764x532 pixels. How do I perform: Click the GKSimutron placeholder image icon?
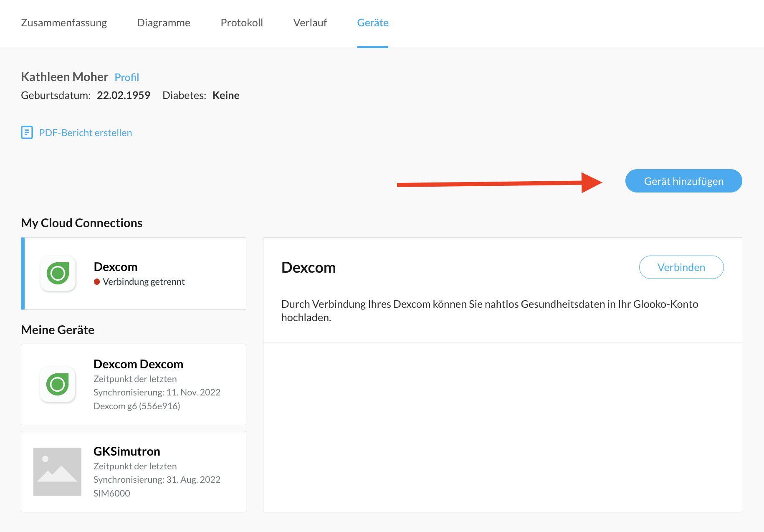tap(58, 471)
